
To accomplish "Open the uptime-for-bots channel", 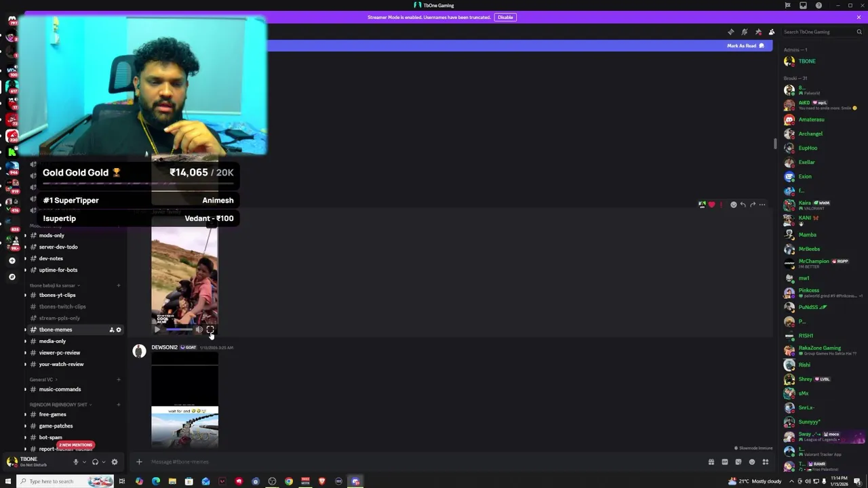I will pos(58,270).
